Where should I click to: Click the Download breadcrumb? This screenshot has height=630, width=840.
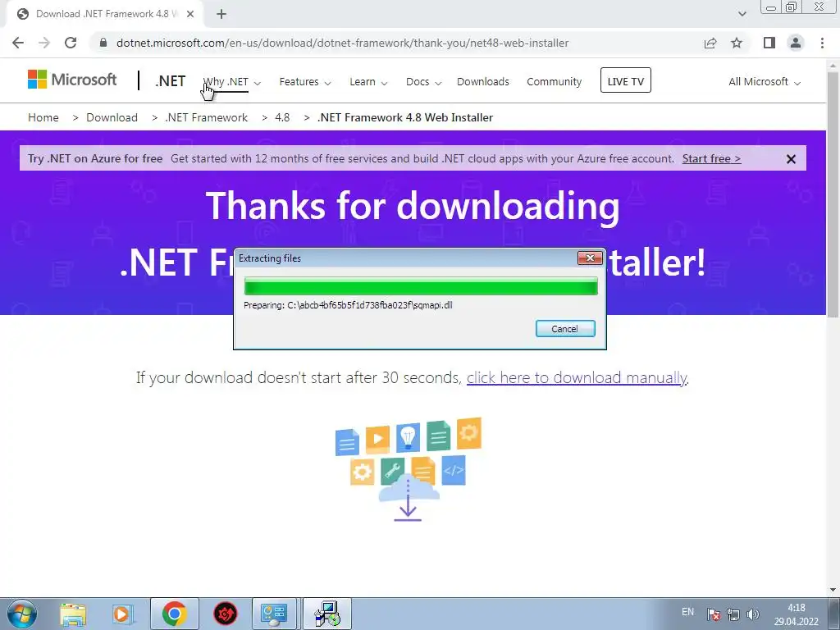tap(112, 117)
